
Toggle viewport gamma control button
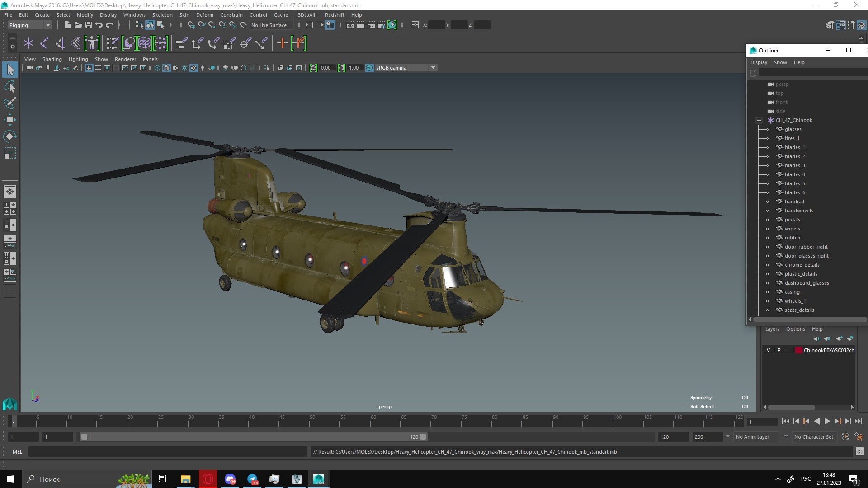[341, 68]
